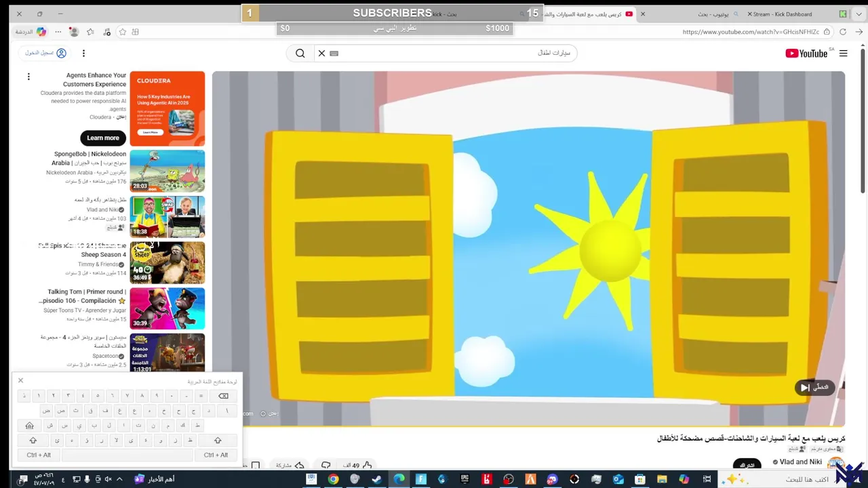The image size is (868, 488).
Task: Open the Edge extensions icon in address bar
Action: click(x=136, y=32)
